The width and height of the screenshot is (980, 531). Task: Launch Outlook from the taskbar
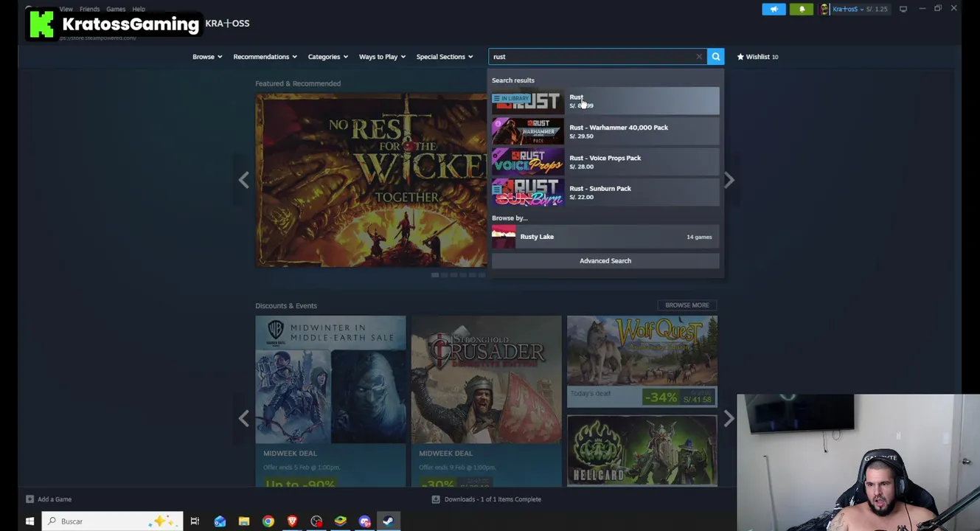point(220,521)
